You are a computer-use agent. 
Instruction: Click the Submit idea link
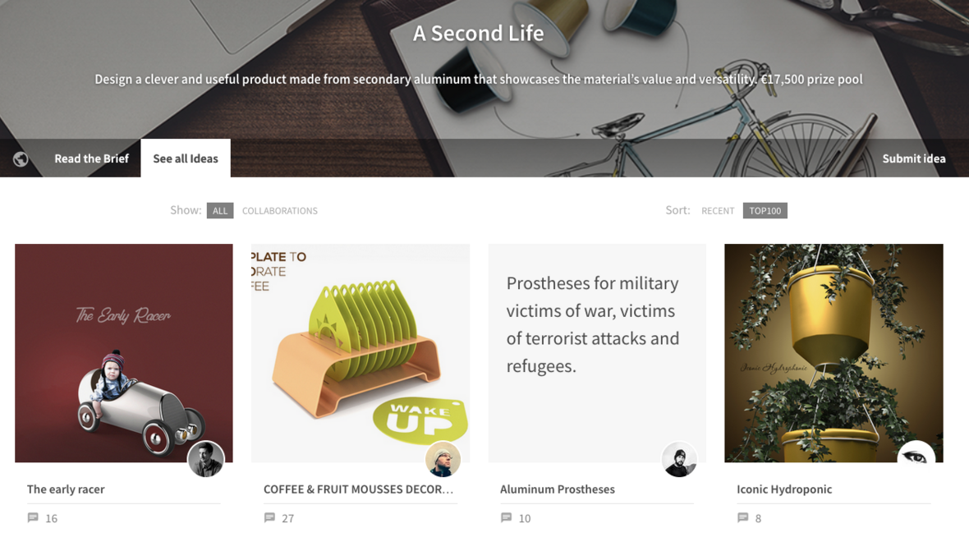point(913,158)
